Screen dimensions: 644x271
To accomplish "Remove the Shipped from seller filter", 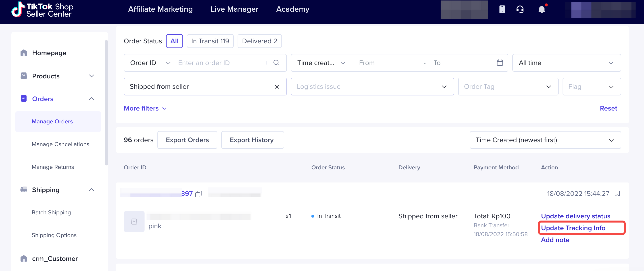I will (x=277, y=87).
